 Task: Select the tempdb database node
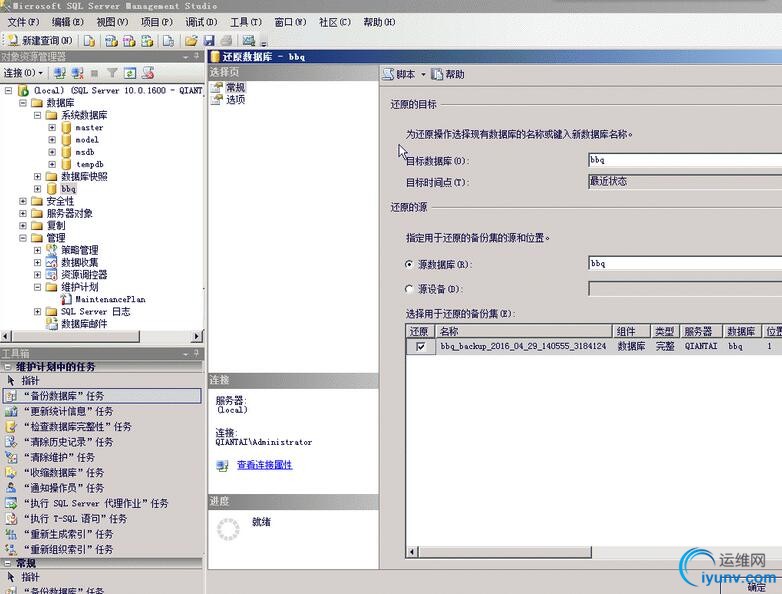[x=90, y=164]
